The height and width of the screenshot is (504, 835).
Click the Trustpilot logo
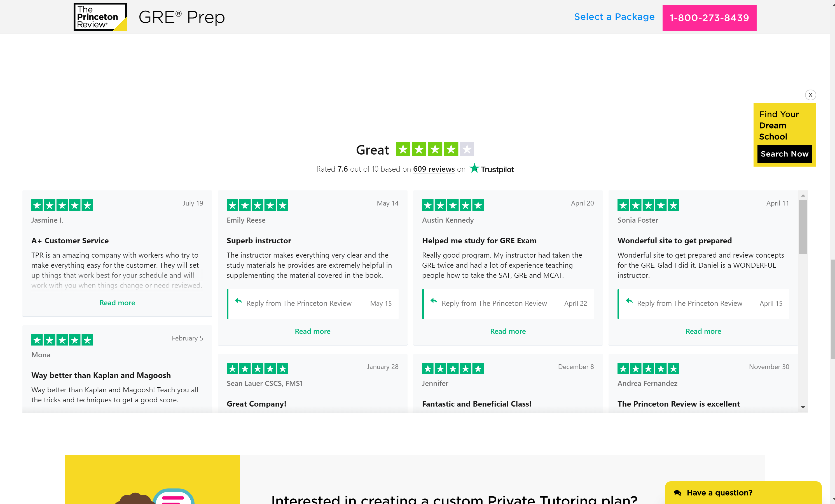(492, 169)
